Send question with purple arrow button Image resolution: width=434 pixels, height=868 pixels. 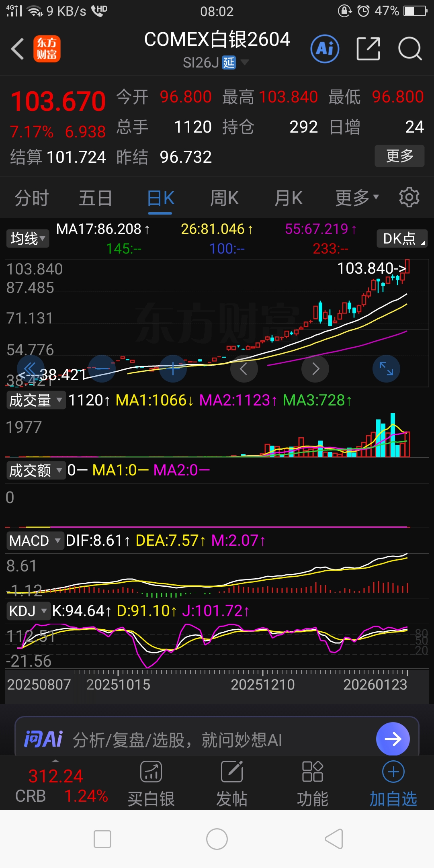pos(393,739)
